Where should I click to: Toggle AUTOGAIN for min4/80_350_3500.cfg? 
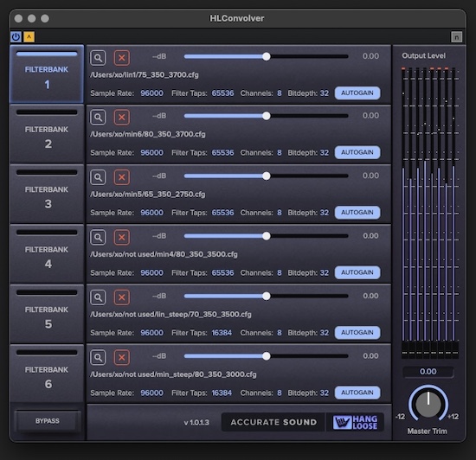coord(357,272)
